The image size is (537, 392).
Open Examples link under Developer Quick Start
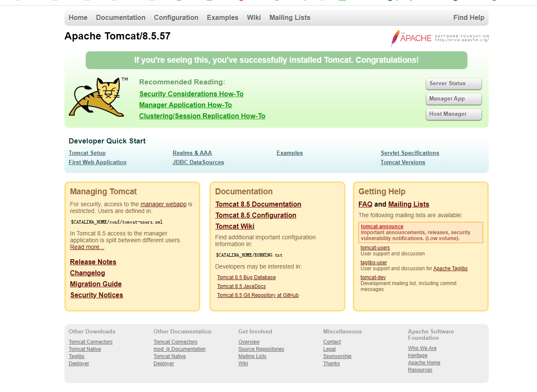coord(290,153)
